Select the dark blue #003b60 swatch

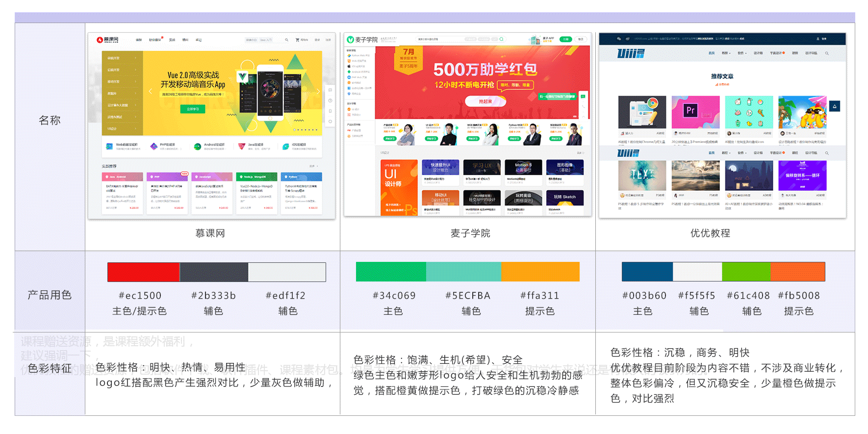647,272
